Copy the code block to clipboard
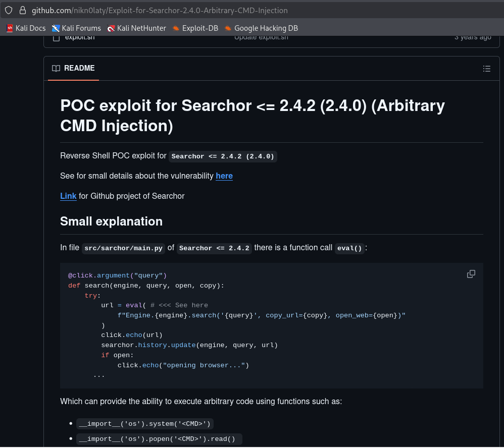This screenshot has height=448, width=504. [471, 274]
